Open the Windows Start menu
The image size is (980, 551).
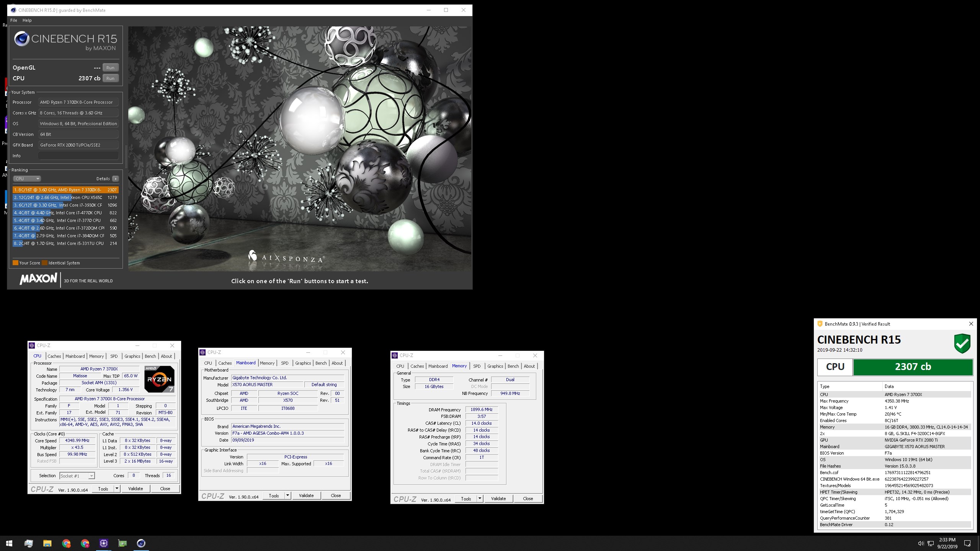[x=9, y=543]
